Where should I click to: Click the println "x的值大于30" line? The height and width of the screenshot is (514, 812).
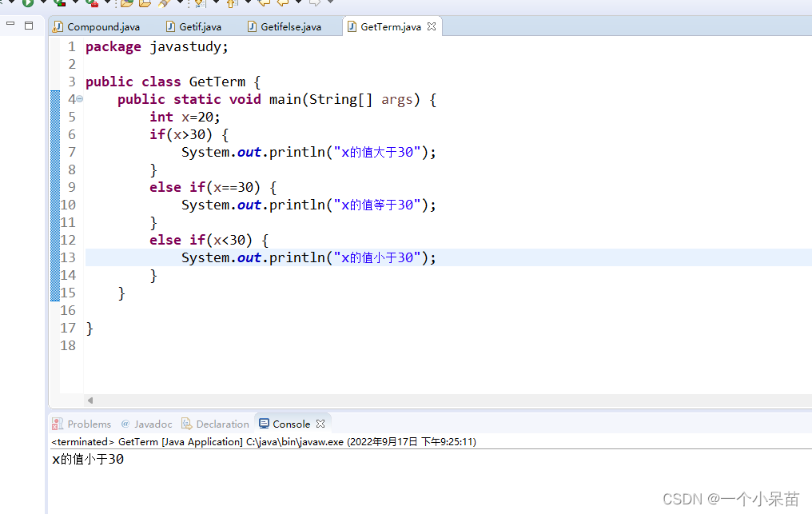[308, 153]
